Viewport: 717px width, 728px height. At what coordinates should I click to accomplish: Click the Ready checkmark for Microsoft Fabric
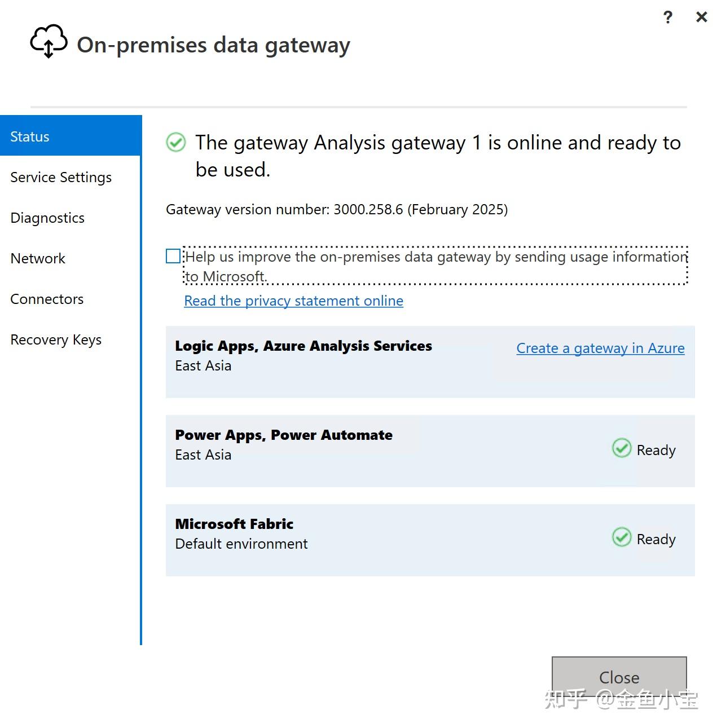pos(621,537)
